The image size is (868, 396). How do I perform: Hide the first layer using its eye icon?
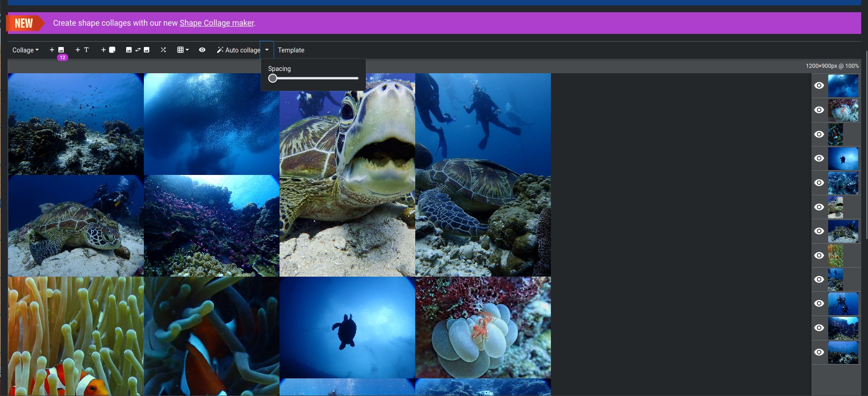tap(819, 85)
